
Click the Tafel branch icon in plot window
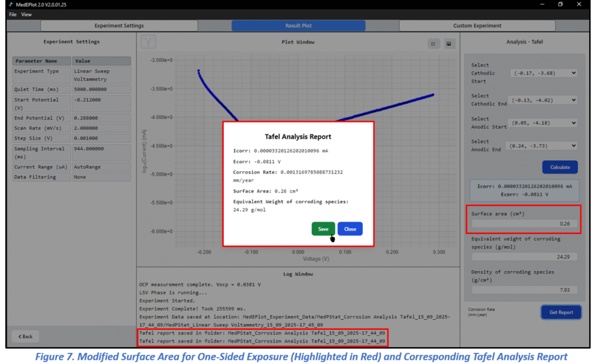coord(149,42)
